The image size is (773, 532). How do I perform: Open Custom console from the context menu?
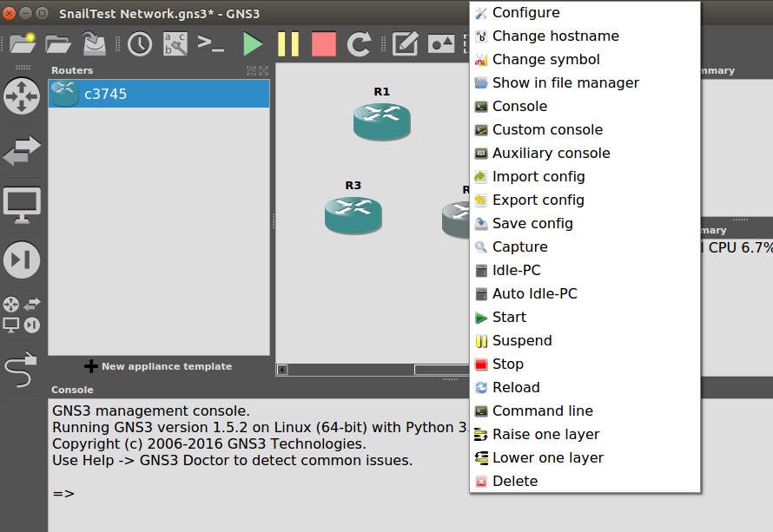pyautogui.click(x=585, y=129)
